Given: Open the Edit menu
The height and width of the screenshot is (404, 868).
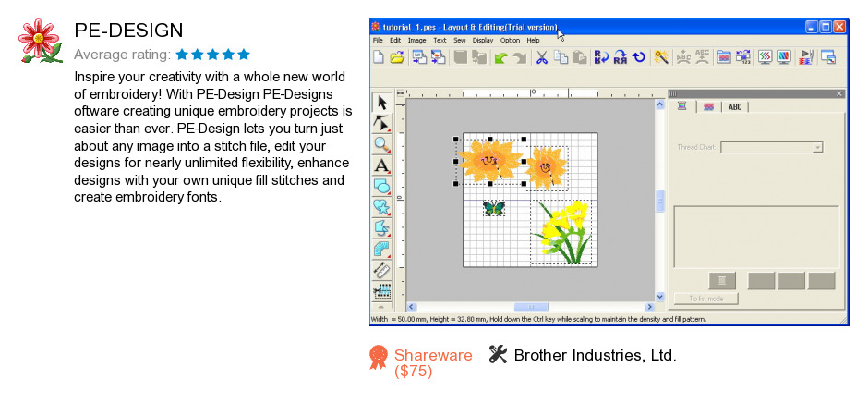Looking at the screenshot, I should click(395, 41).
